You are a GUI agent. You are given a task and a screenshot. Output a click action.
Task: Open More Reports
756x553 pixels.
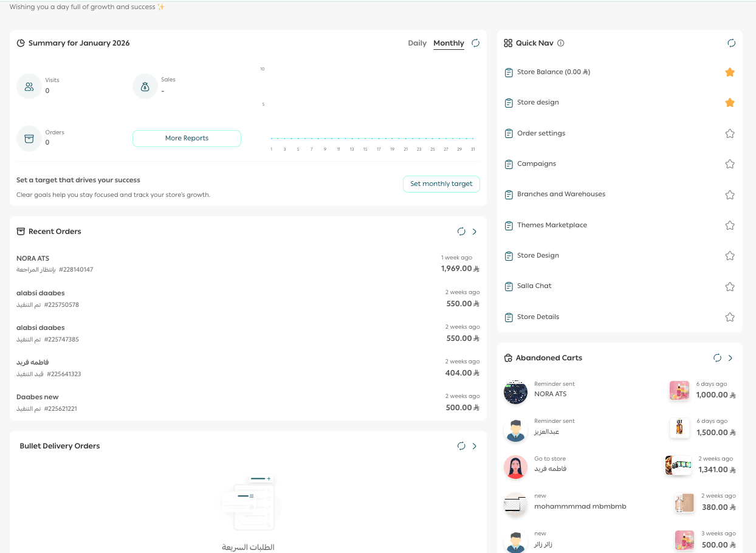[187, 139]
